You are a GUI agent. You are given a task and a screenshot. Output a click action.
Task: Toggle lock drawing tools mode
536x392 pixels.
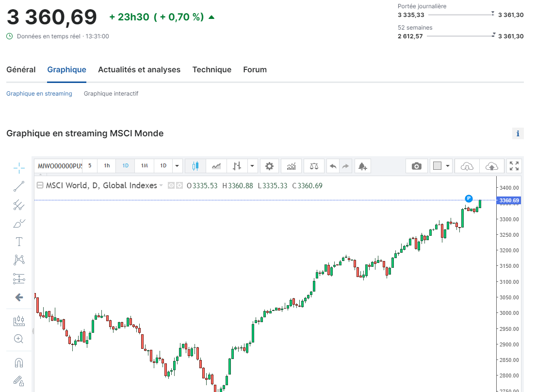[19, 381]
